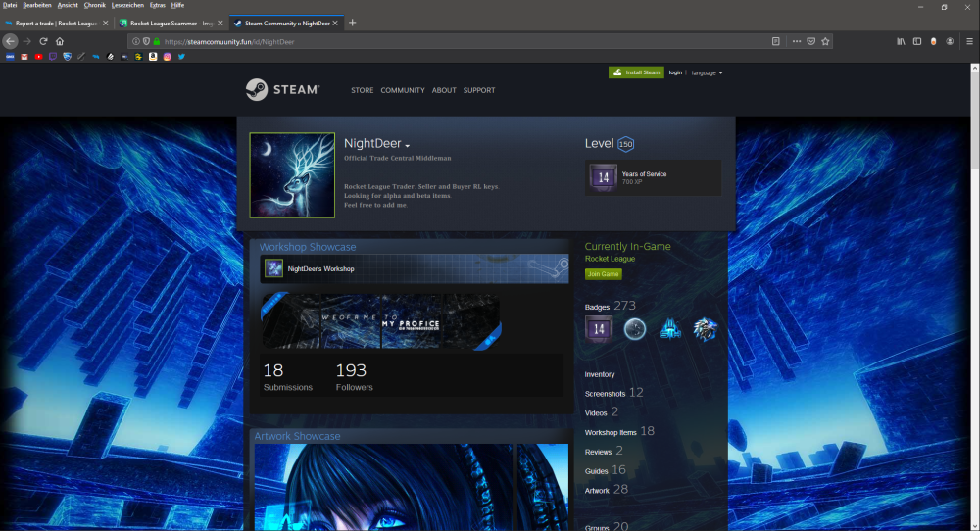Viewport: 980px width, 531px height.
Task: Open the Videos 2 link
Action: 602,411
